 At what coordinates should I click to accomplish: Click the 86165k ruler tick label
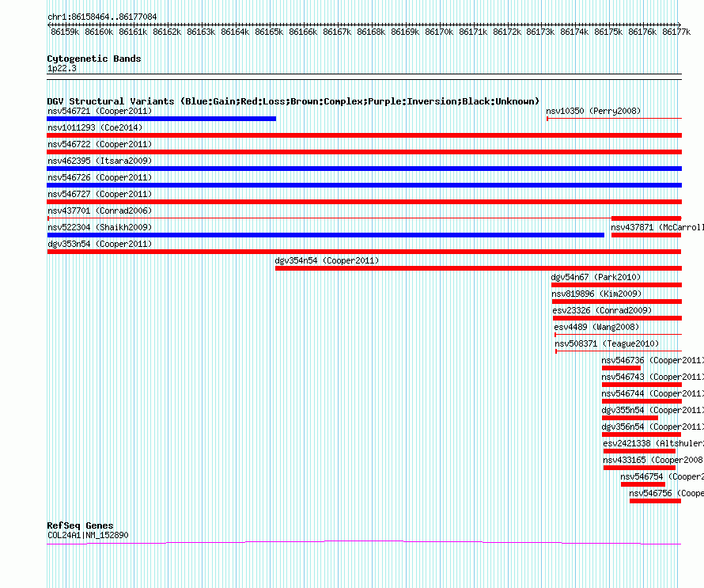click(269, 32)
